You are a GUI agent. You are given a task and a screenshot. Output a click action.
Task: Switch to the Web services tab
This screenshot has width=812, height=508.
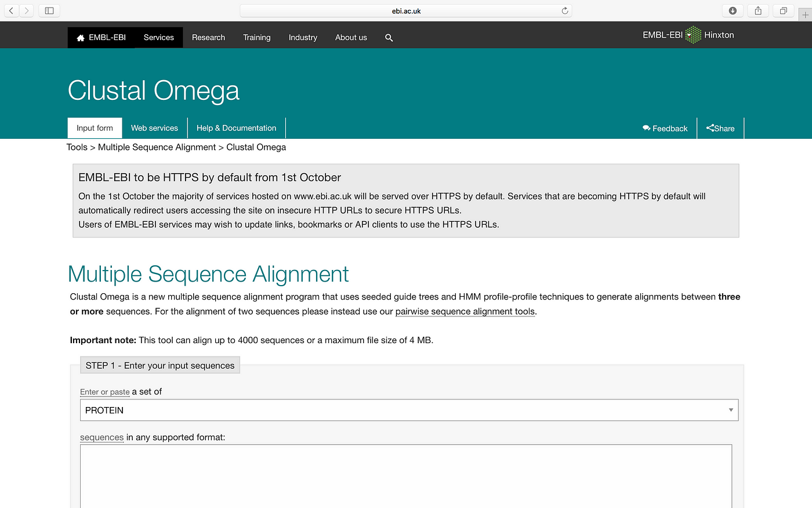[x=154, y=128]
